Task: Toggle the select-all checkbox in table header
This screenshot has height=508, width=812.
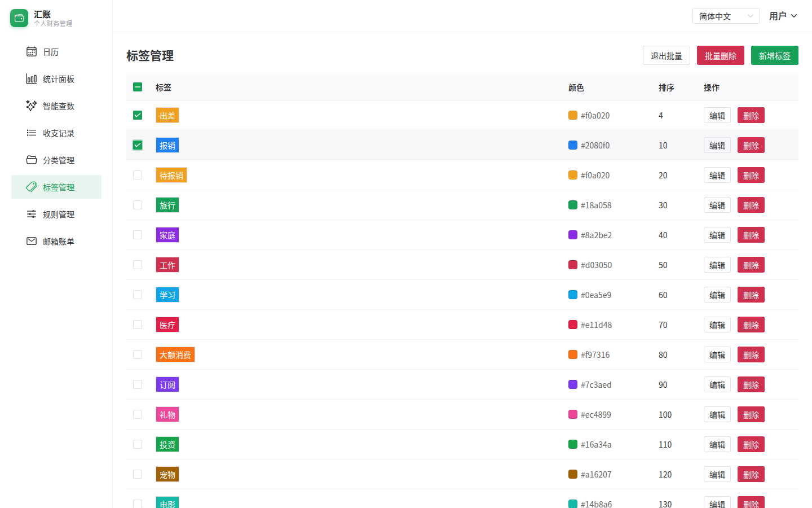Action: 138,87
